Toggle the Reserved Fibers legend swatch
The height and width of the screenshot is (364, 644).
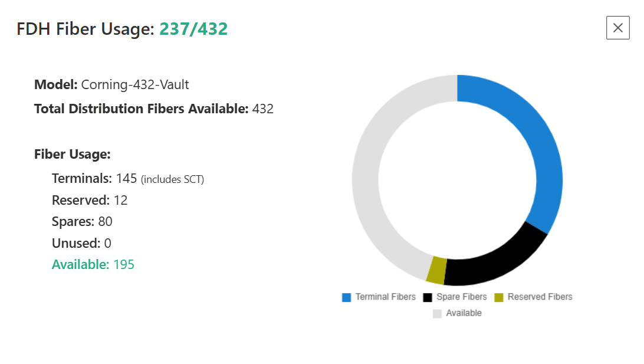[498, 297]
